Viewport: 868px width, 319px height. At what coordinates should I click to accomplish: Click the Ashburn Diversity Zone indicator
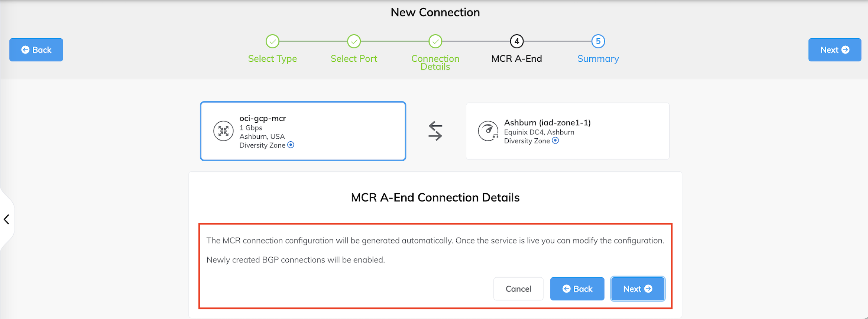(x=555, y=141)
